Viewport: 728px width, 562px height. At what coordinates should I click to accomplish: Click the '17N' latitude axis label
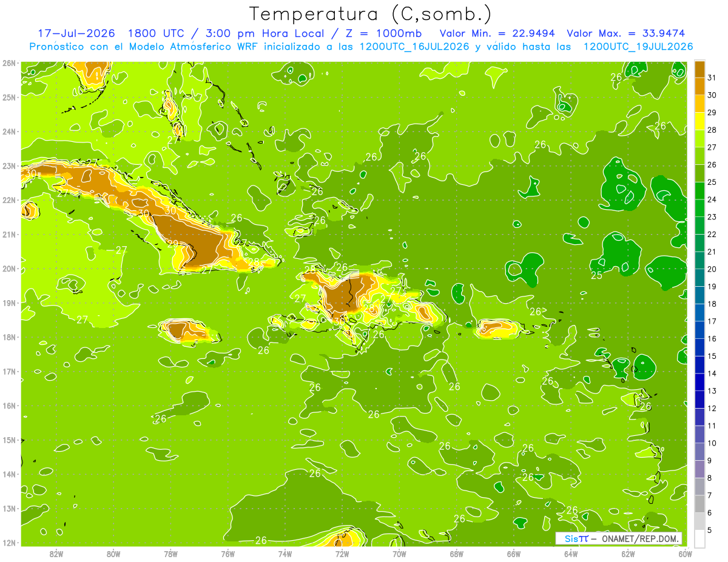(x=8, y=371)
